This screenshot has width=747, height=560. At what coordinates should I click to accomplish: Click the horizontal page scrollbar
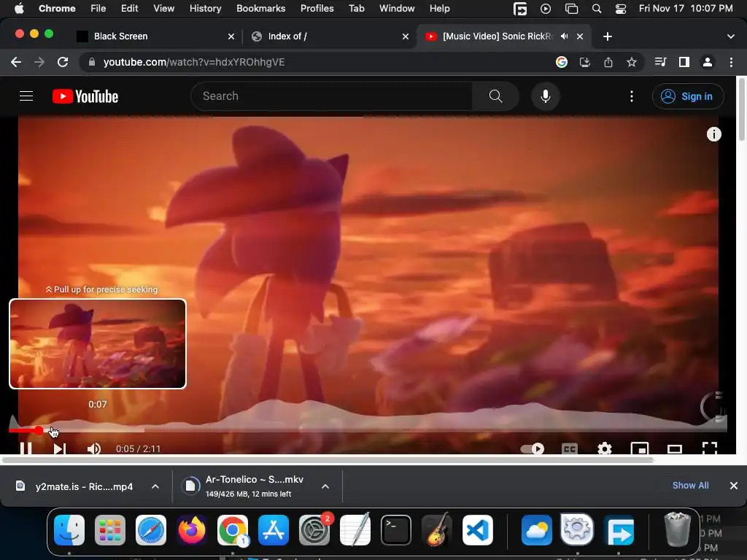coord(328,460)
